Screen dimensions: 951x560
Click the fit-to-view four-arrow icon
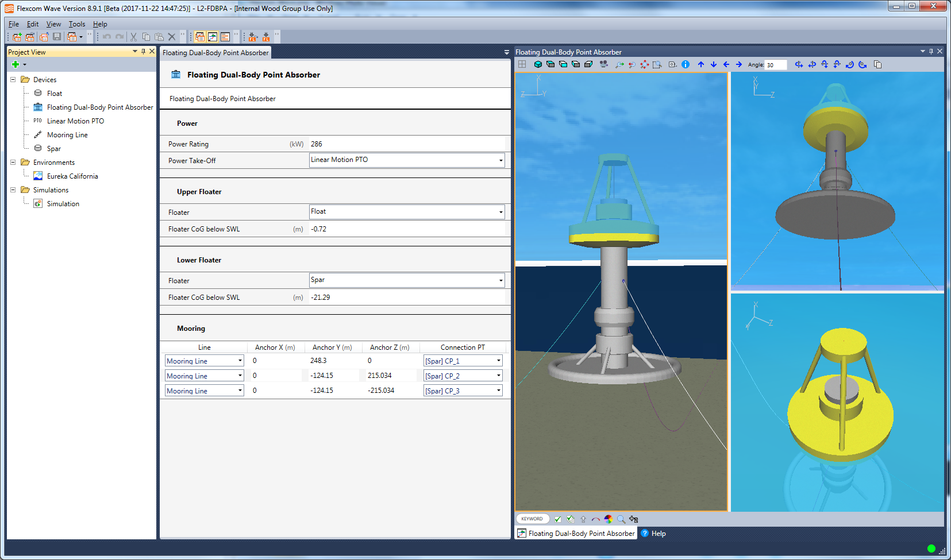click(x=645, y=64)
